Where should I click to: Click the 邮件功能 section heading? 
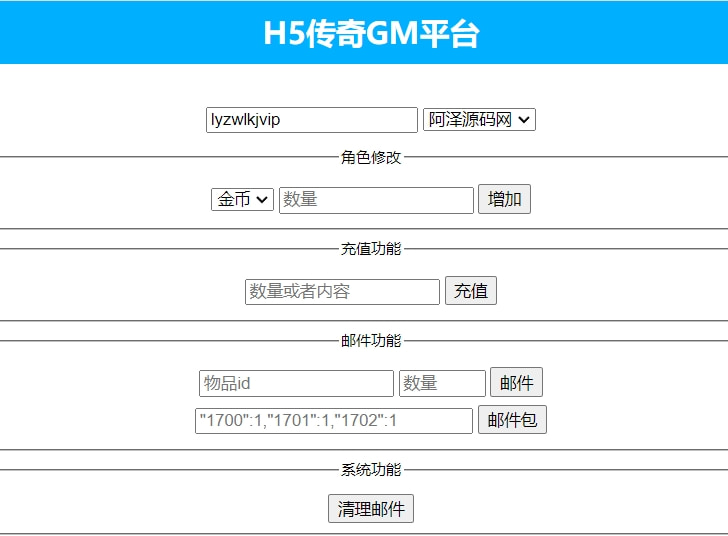click(x=371, y=341)
